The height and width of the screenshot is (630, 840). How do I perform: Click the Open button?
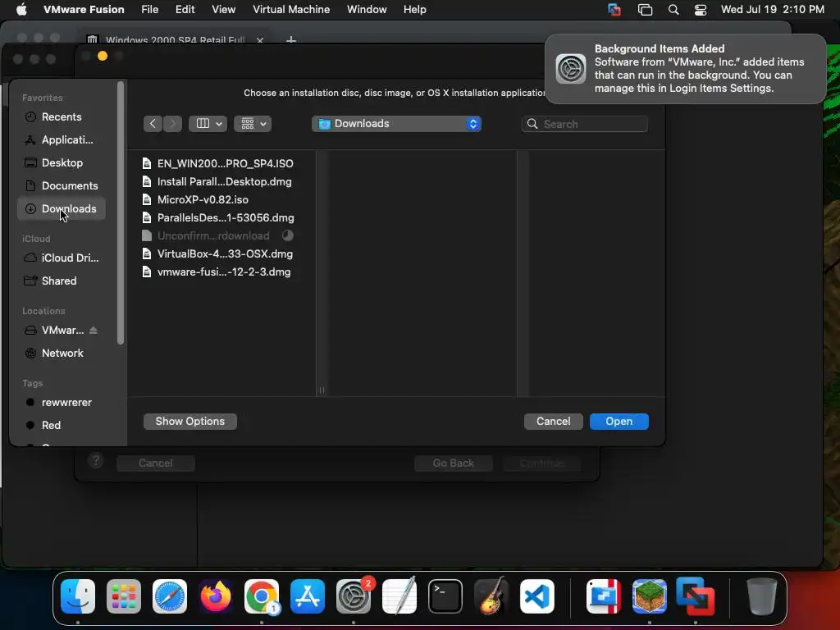[619, 421]
